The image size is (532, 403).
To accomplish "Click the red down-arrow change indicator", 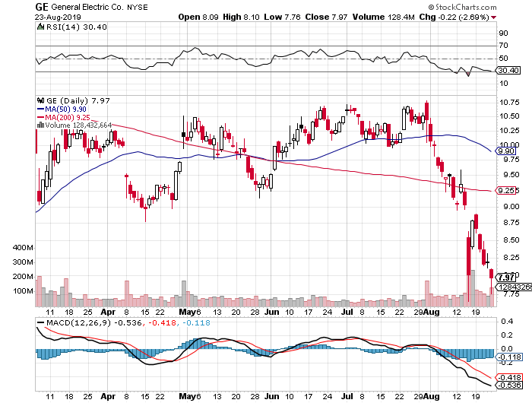I will (x=494, y=17).
